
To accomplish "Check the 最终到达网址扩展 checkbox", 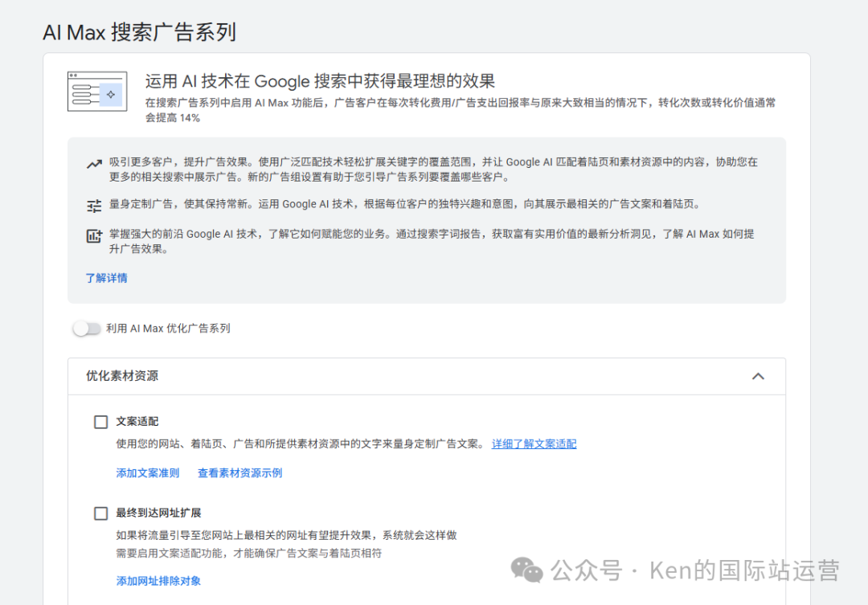I will (x=100, y=513).
